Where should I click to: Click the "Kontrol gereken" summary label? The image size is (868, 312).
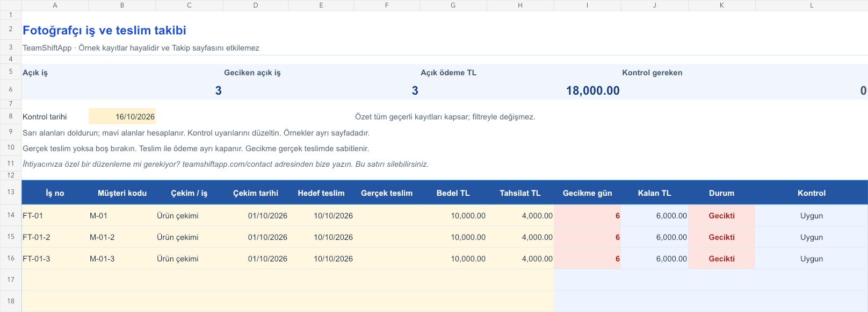[652, 73]
